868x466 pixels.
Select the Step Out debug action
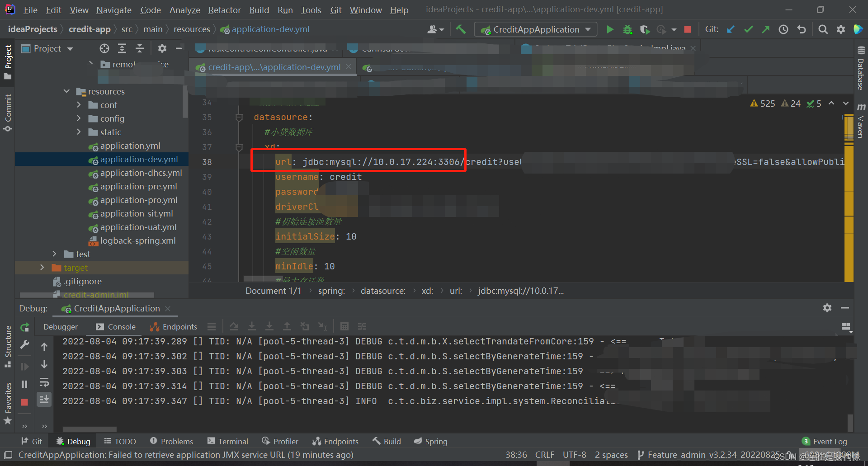point(287,326)
